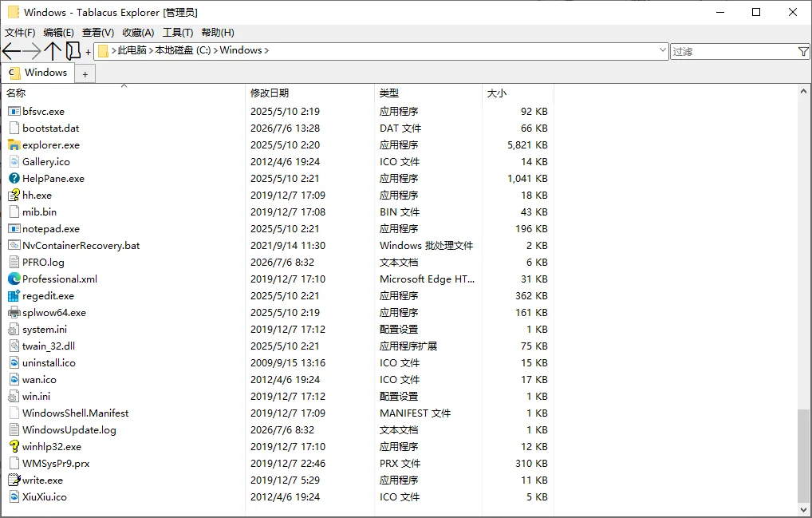Select the uninstall.ico icon

[x=14, y=362]
